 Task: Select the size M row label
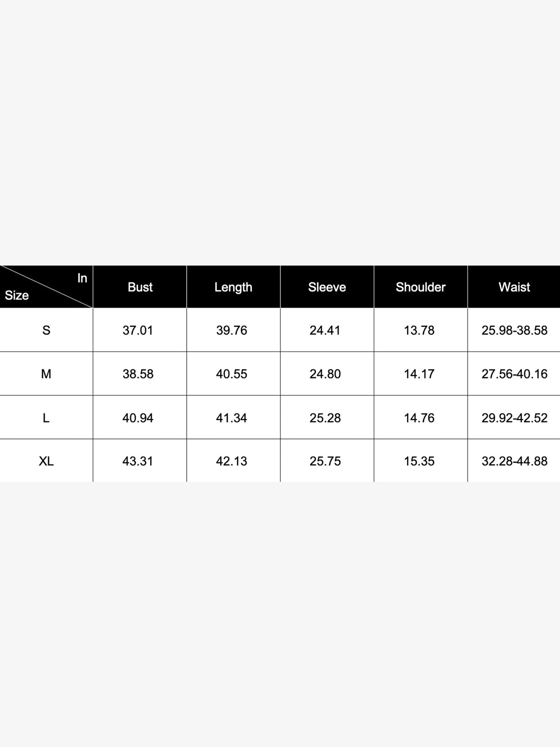point(46,373)
